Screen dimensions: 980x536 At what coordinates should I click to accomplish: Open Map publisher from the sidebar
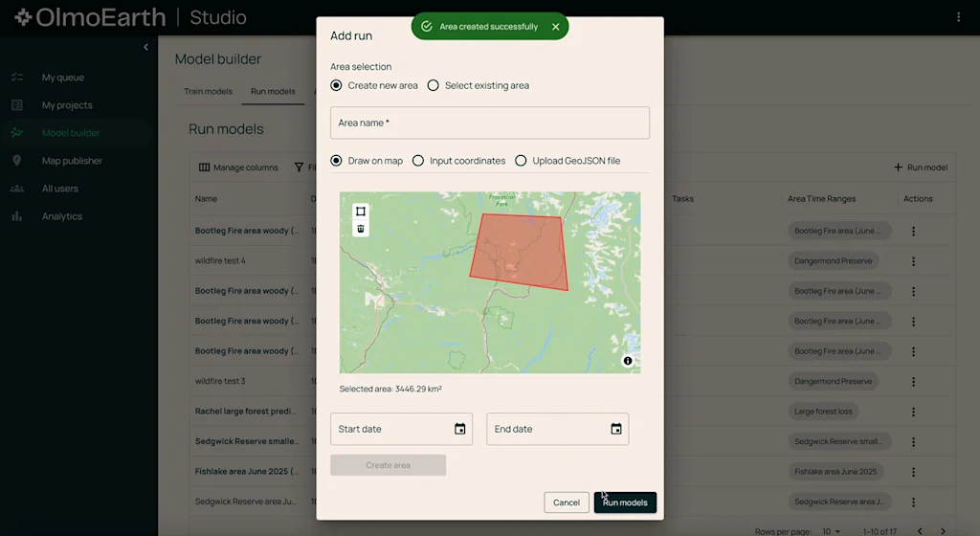pos(72,161)
